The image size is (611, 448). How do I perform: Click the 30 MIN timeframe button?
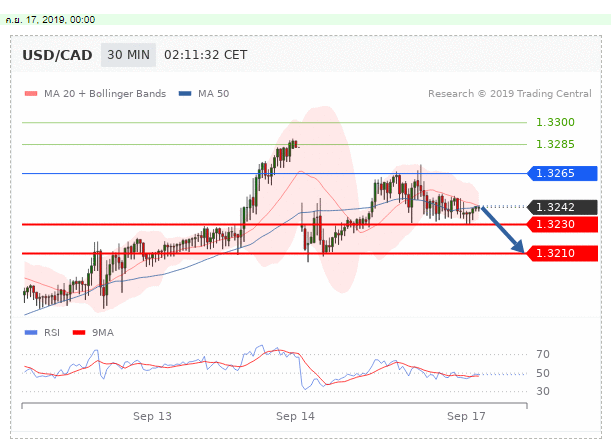click(x=128, y=55)
